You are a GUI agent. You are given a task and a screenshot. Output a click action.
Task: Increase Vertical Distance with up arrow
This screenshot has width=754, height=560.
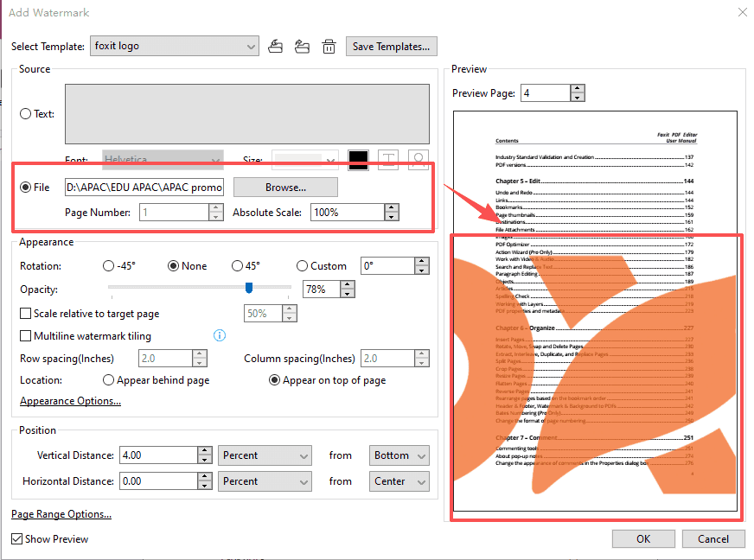[205, 451]
